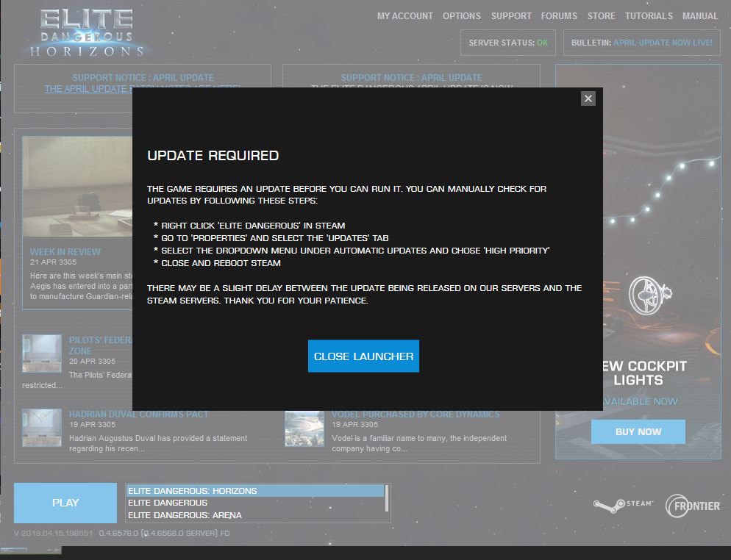Image resolution: width=731 pixels, height=560 pixels.
Task: Open bulletin April Update Now Live
Action: 663,43
